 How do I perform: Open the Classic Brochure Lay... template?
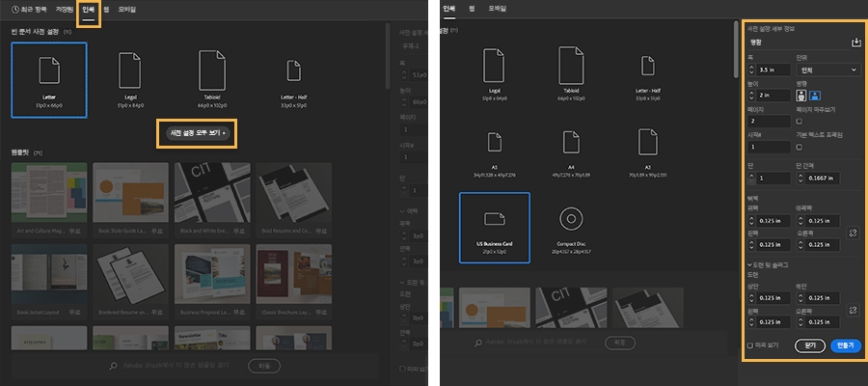point(294,282)
